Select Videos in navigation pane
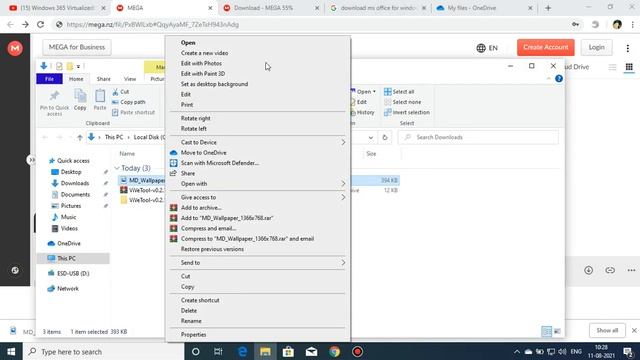The height and width of the screenshot is (360, 640). pyautogui.click(x=69, y=229)
